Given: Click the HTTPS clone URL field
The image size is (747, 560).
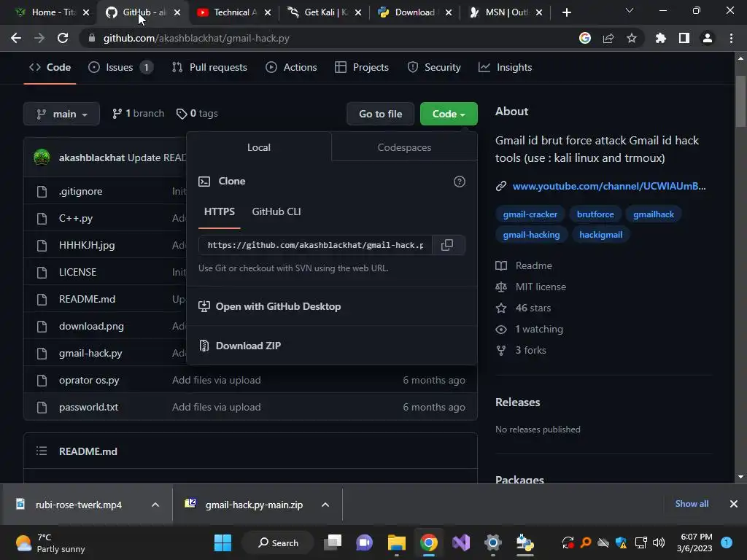Looking at the screenshot, I should [315, 245].
